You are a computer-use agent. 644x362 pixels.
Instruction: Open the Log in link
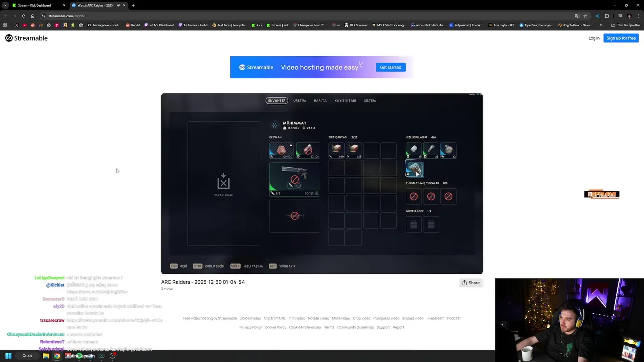(594, 38)
